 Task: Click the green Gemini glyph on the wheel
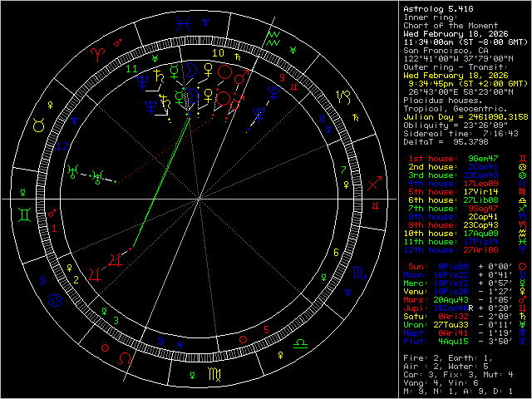pos(25,214)
